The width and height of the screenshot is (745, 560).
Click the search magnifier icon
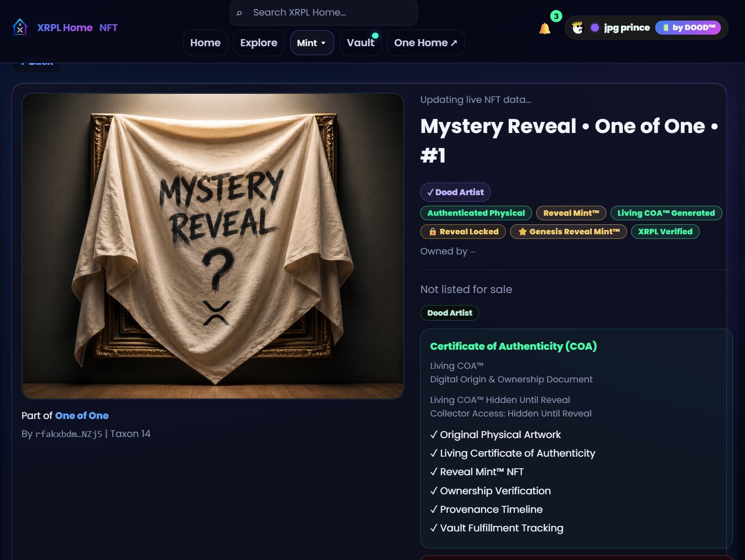[x=239, y=13]
